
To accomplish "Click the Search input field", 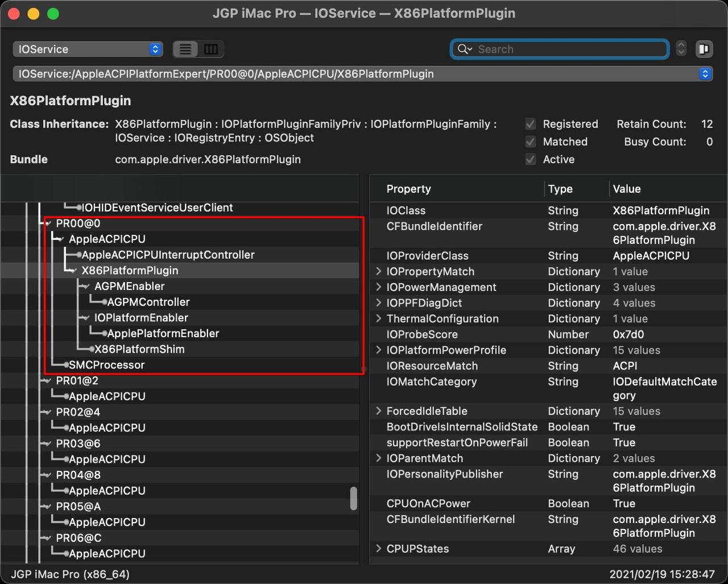I will [560, 49].
